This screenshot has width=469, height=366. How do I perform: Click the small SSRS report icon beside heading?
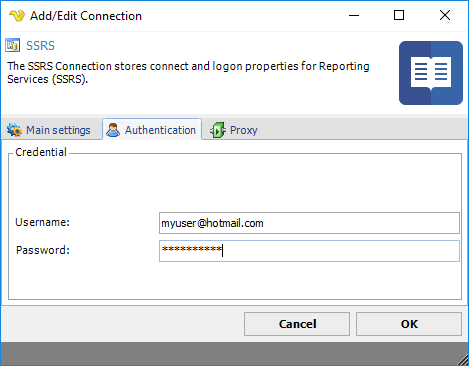pyautogui.click(x=12, y=45)
